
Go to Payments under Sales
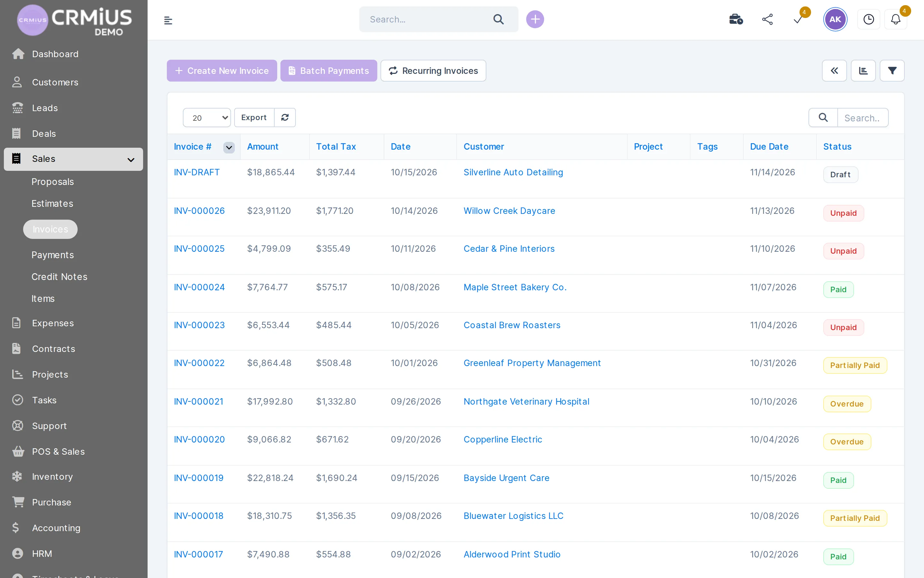[52, 255]
